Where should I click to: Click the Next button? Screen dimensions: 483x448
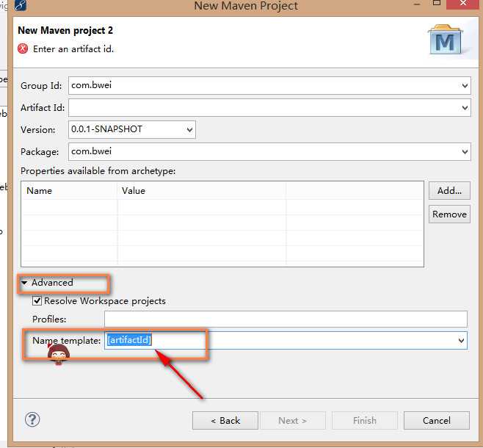(293, 421)
